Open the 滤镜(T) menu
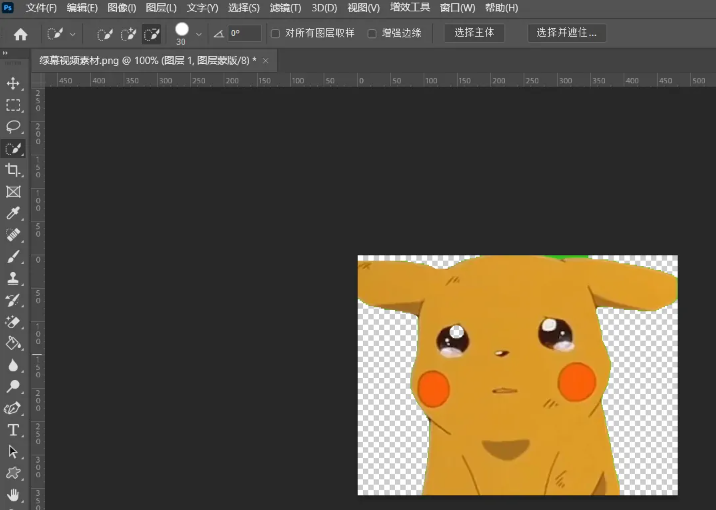The height and width of the screenshot is (510, 716). [284, 8]
